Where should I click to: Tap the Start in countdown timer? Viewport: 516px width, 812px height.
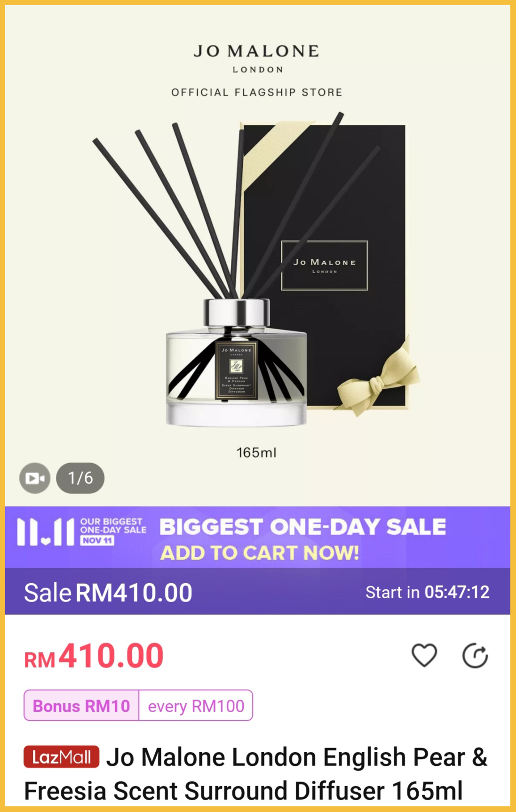tap(428, 592)
